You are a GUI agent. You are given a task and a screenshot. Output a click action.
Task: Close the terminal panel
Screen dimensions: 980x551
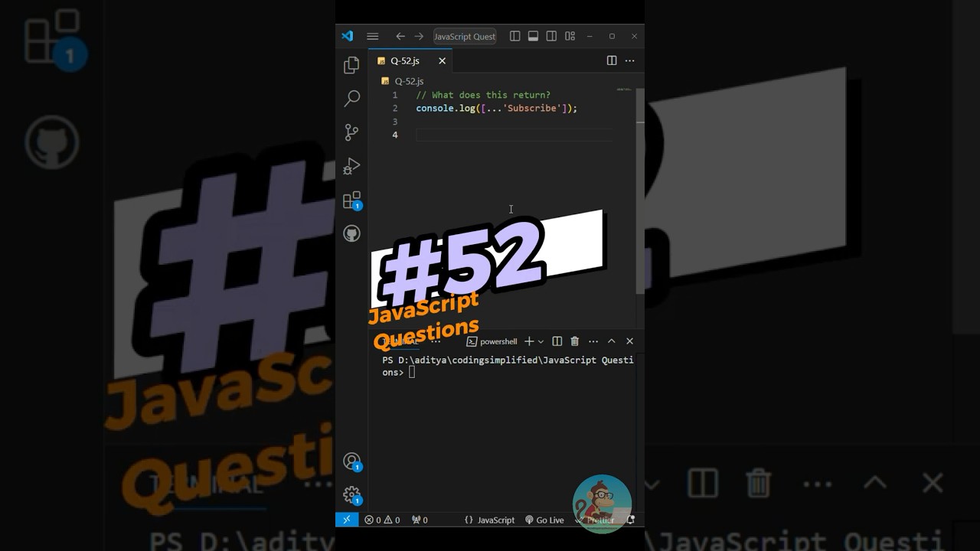(629, 341)
